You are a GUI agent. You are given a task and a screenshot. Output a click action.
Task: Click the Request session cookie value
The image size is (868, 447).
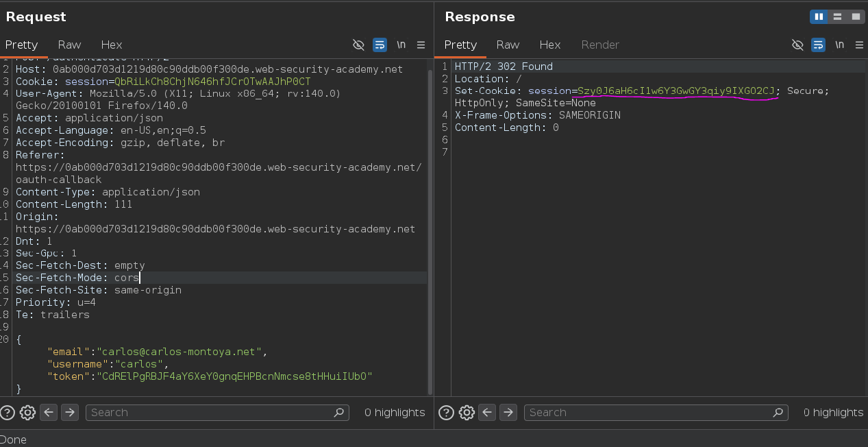(x=212, y=82)
